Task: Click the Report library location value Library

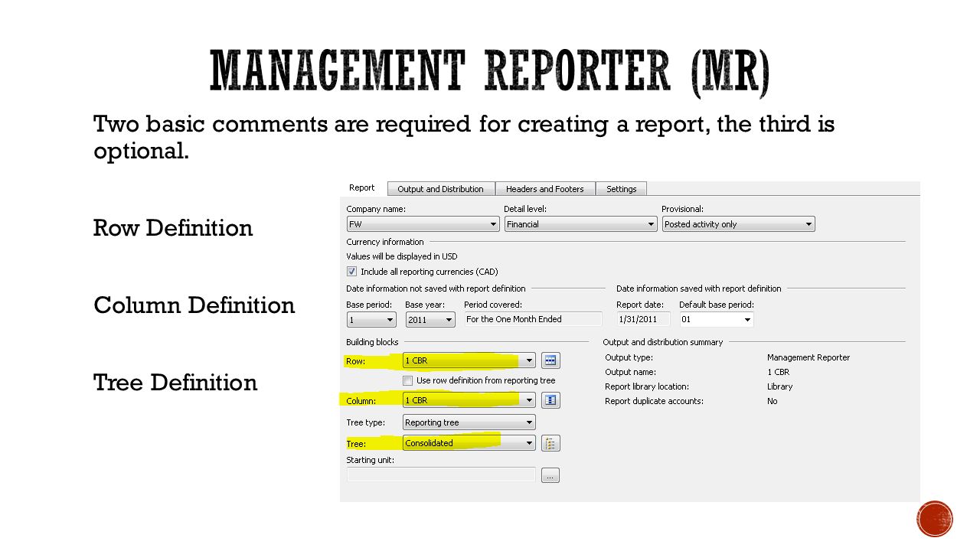Action: click(780, 386)
